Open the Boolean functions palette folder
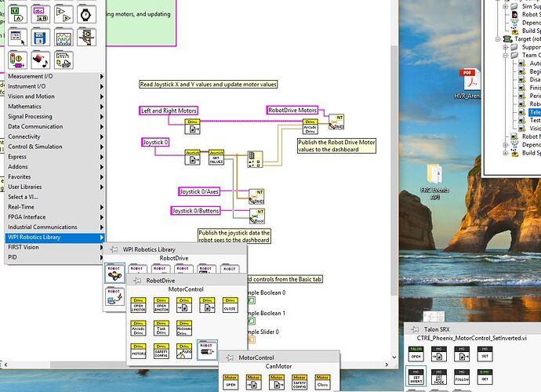Image resolution: width=541 pixels, height=392 pixels. coord(17,14)
